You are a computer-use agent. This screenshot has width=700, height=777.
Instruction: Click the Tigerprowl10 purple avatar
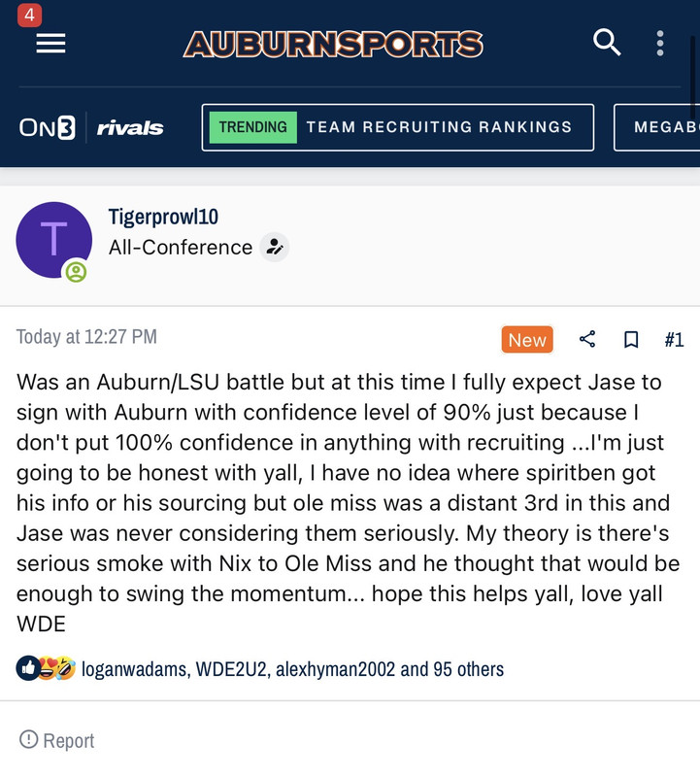[53, 239]
